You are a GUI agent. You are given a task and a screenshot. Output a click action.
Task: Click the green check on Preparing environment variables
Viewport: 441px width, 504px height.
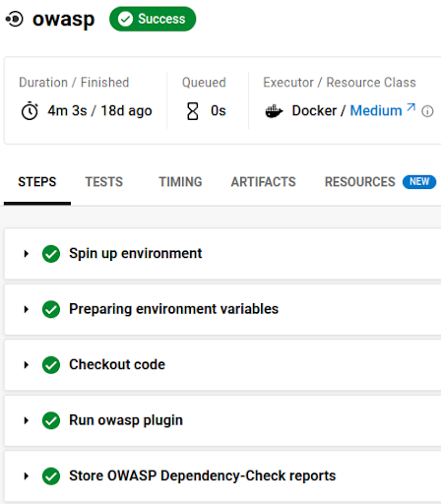(51, 309)
